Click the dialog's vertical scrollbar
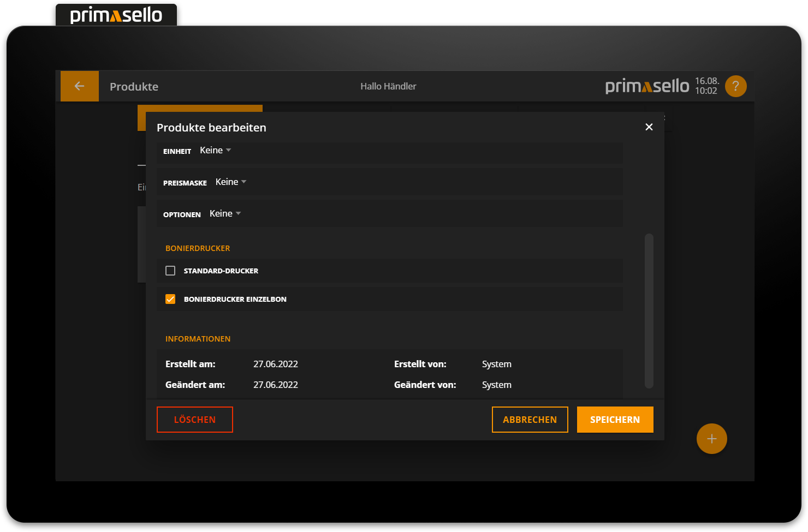 pos(649,310)
